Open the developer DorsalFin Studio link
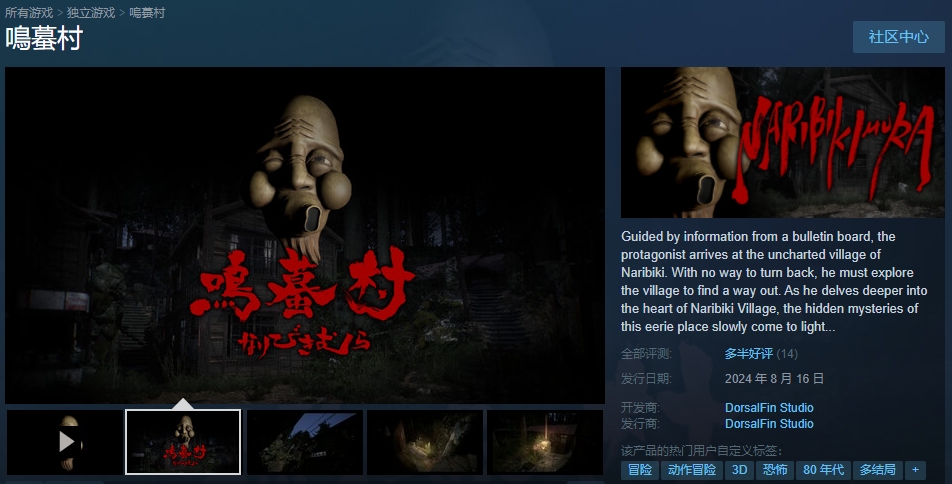Screen dimensions: 952x484 (769, 407)
